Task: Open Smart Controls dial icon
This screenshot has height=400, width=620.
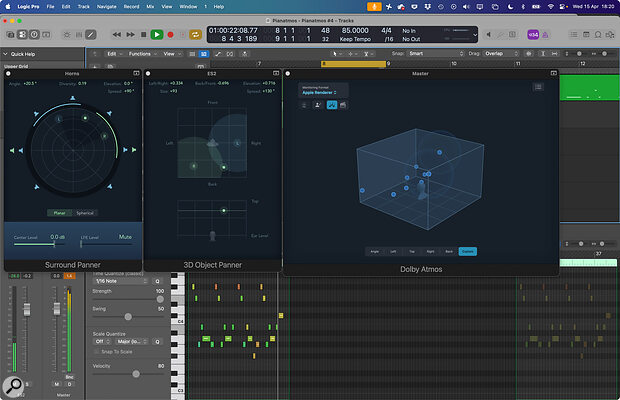Action: pos(67,35)
